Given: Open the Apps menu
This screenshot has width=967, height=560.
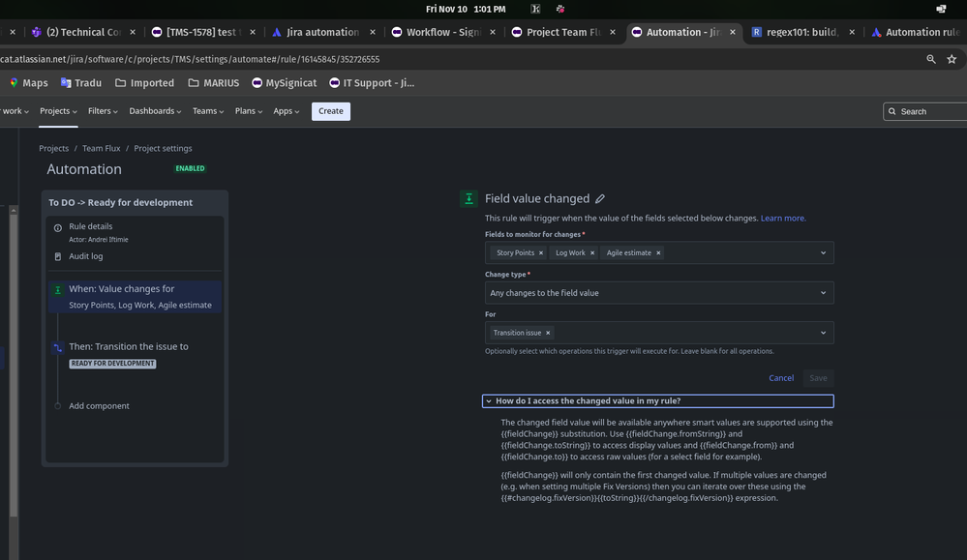Looking at the screenshot, I should pyautogui.click(x=287, y=111).
